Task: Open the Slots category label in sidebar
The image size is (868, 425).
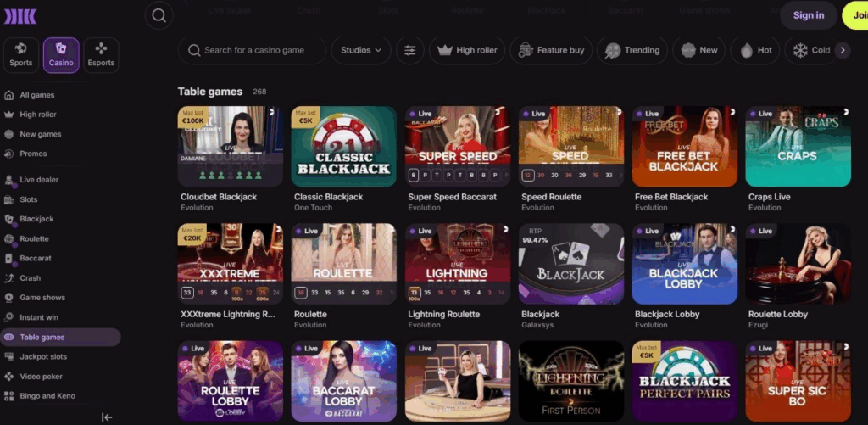Action: [x=29, y=199]
